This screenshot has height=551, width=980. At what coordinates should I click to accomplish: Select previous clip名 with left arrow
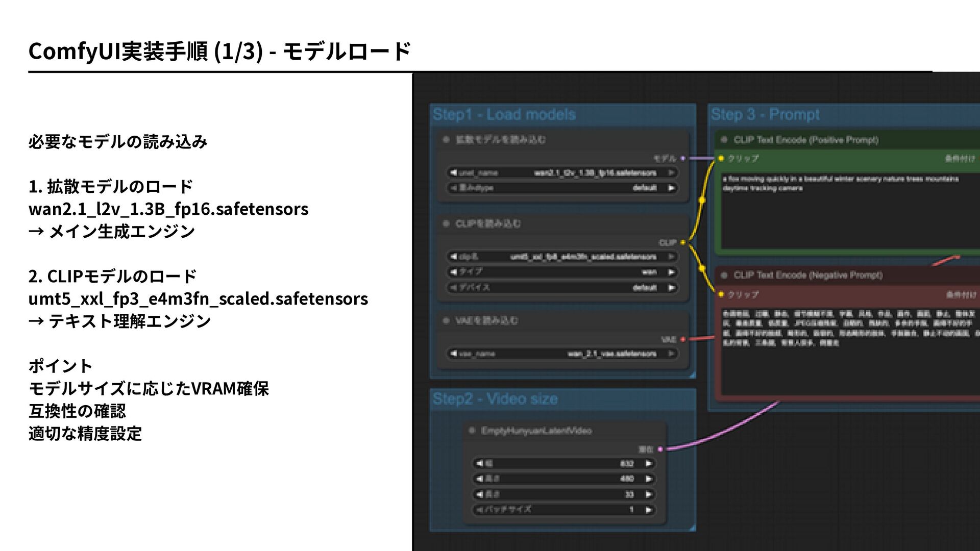click(x=453, y=257)
